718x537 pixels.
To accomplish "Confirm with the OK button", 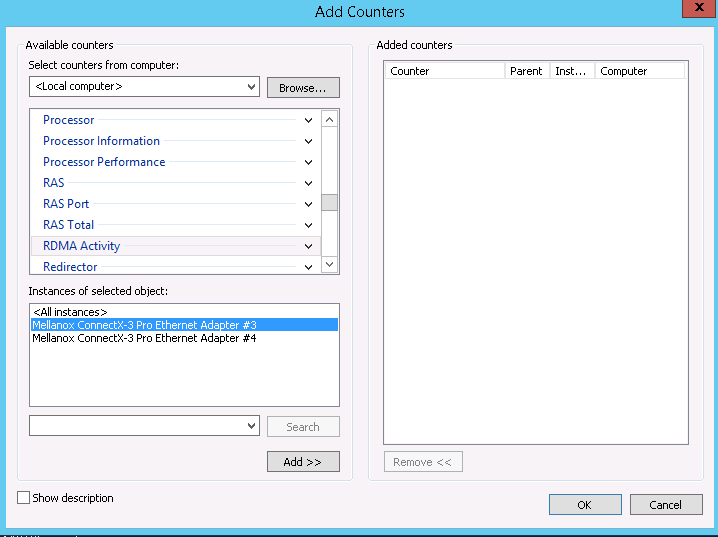I will pyautogui.click(x=585, y=504).
